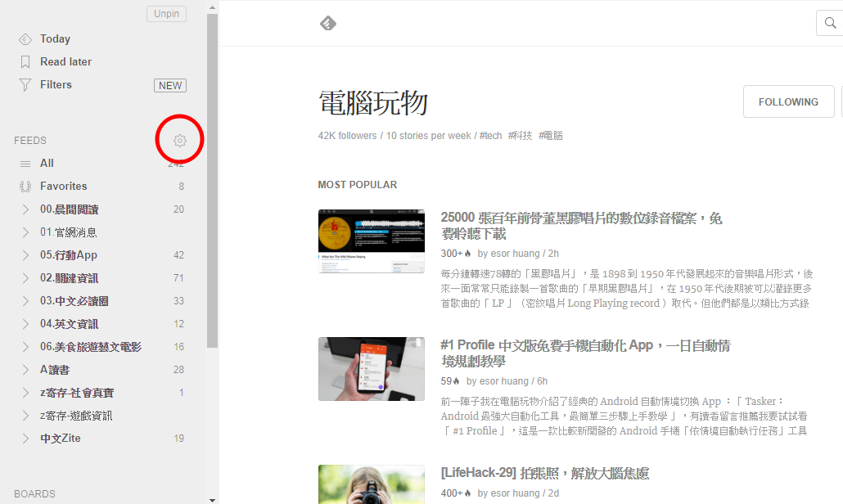The image size is (843, 504).
Task: Click the phone-in-hand article thumbnail
Action: (x=372, y=369)
